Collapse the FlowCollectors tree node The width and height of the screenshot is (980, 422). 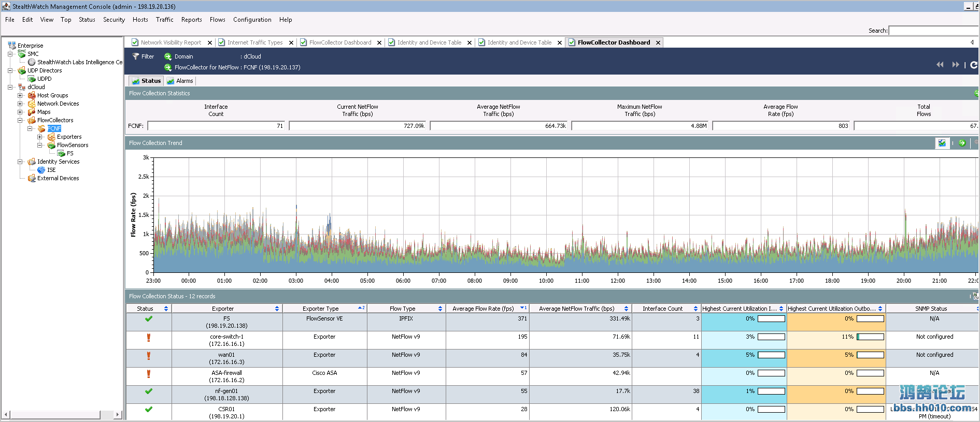tap(20, 120)
